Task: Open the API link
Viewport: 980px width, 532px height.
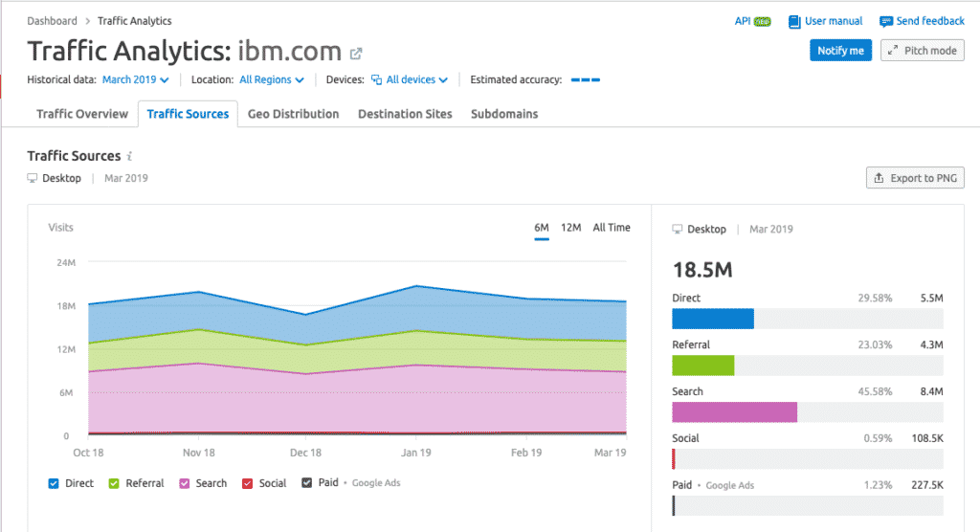Action: pyautogui.click(x=743, y=21)
